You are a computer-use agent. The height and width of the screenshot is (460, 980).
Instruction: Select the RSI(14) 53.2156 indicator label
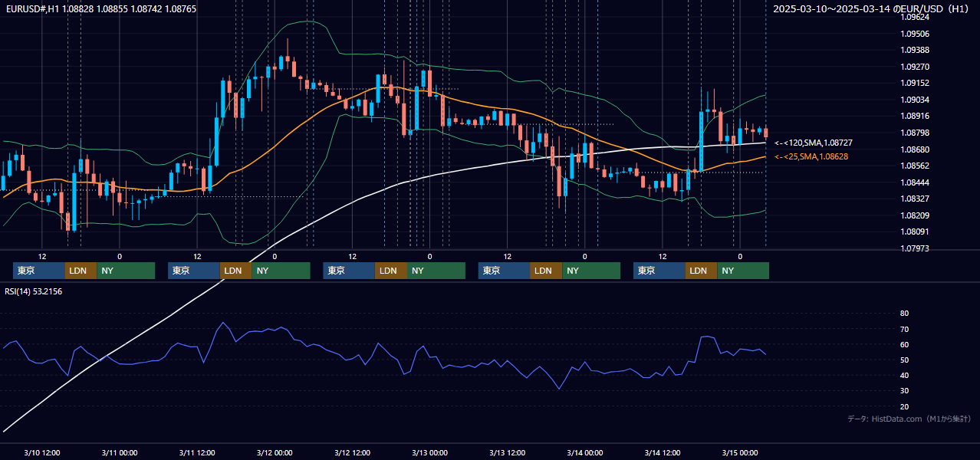(x=34, y=291)
